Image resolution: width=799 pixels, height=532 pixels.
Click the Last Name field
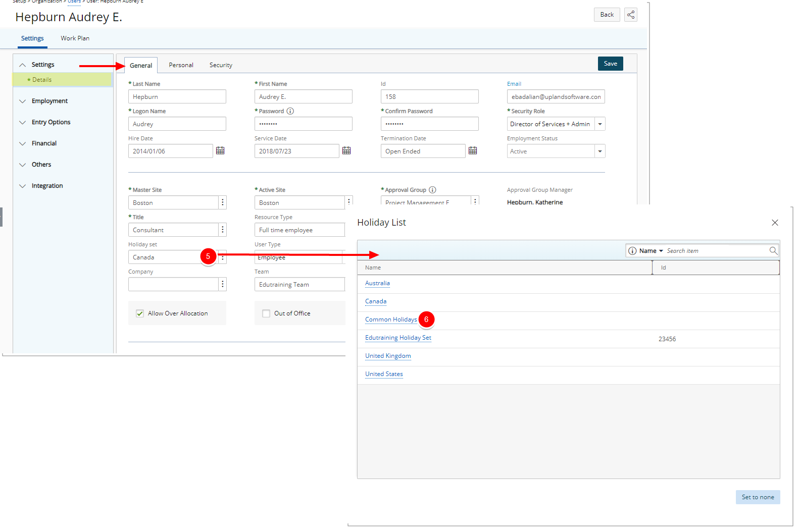[177, 97]
